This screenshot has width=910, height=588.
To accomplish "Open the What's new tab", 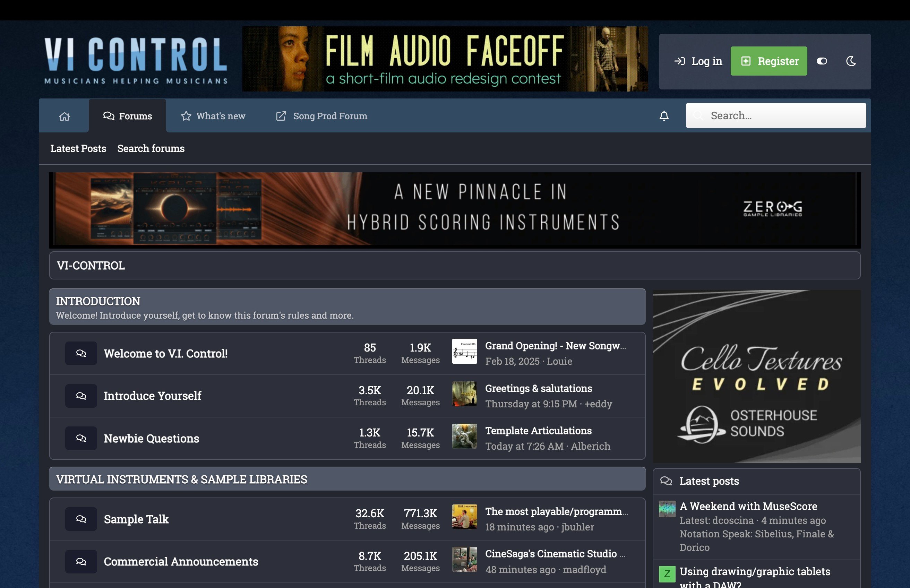I will (x=213, y=116).
